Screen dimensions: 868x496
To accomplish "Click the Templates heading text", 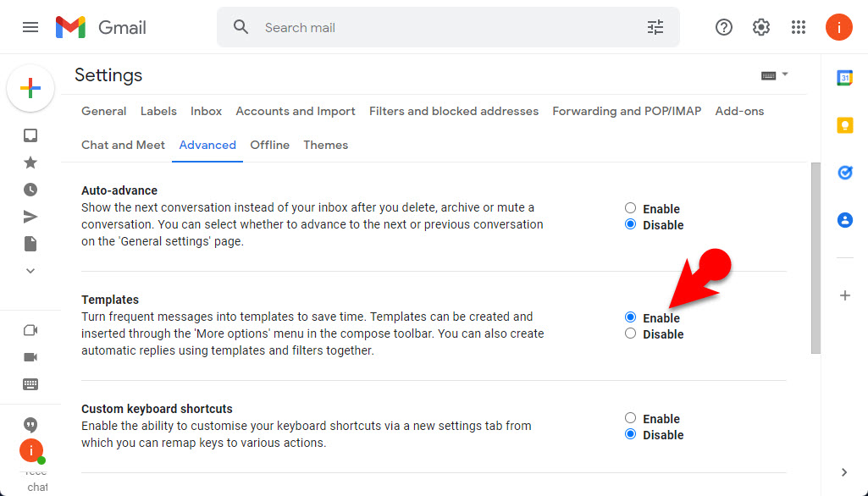I will coord(110,300).
